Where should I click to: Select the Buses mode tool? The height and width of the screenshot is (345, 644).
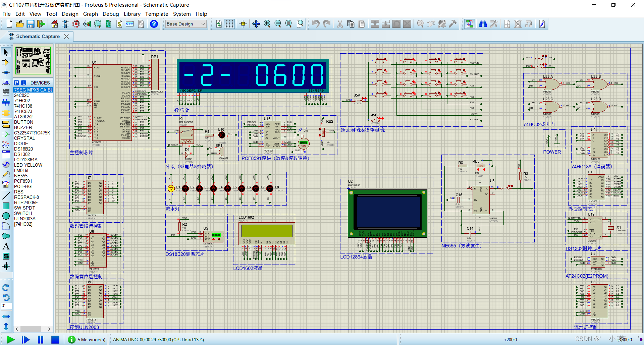click(x=6, y=103)
